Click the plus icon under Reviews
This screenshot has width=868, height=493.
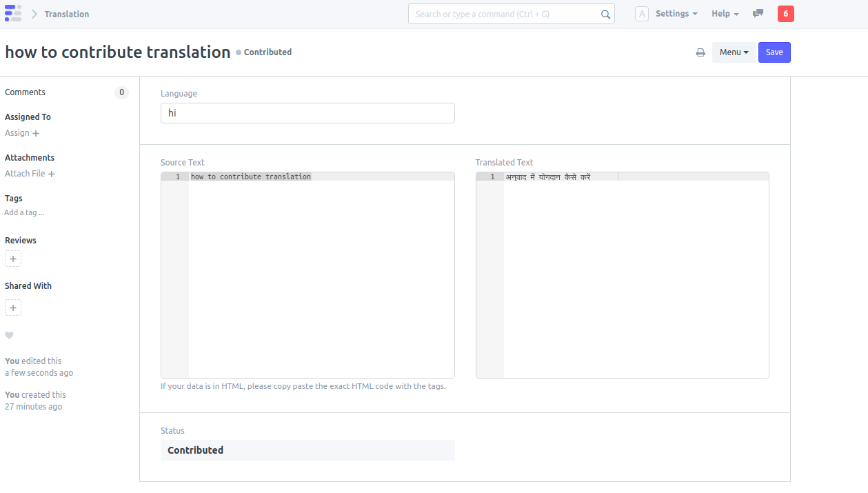13,259
